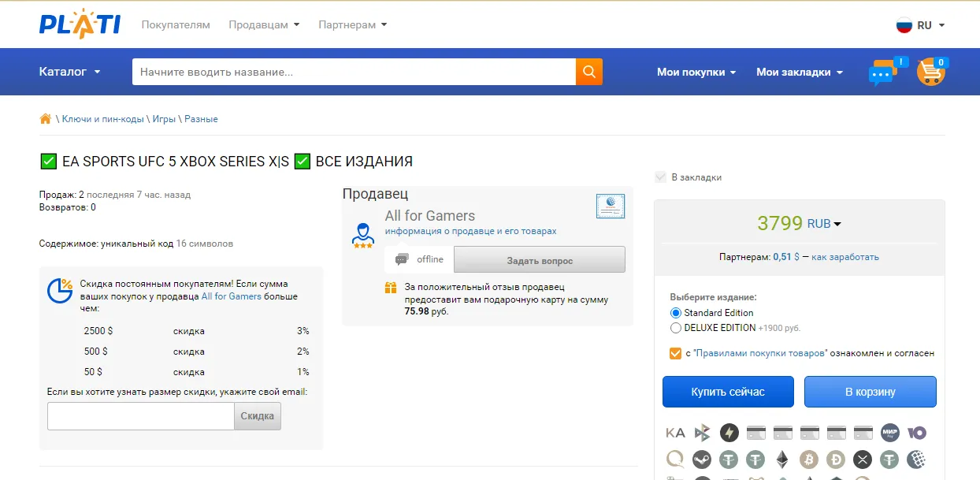Expand Мои покупки menu

tap(696, 72)
